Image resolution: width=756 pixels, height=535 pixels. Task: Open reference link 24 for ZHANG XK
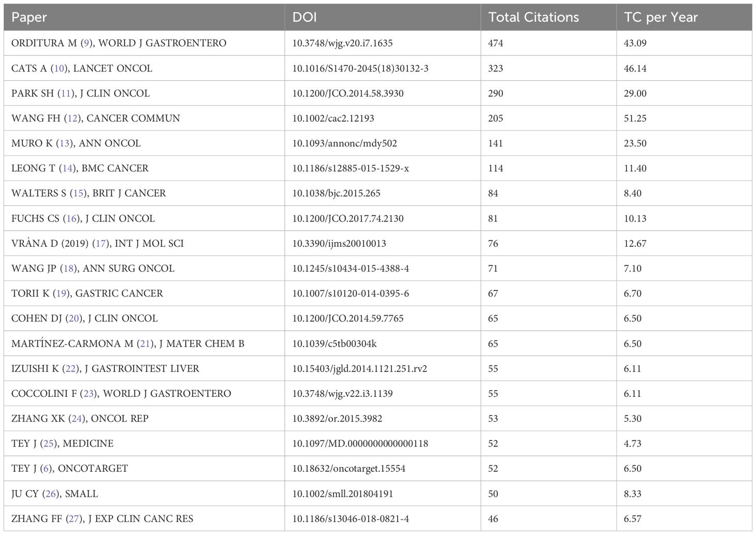(77, 418)
